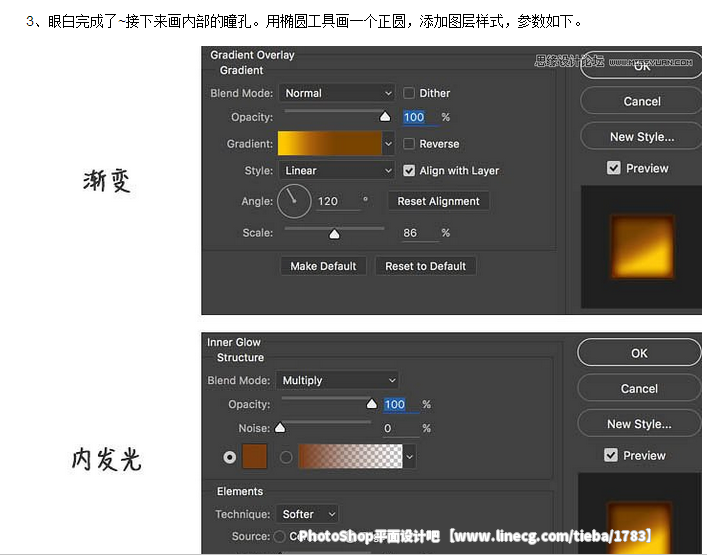Open the Linear style dropdown
Image resolution: width=707 pixels, height=555 pixels.
pos(337,170)
